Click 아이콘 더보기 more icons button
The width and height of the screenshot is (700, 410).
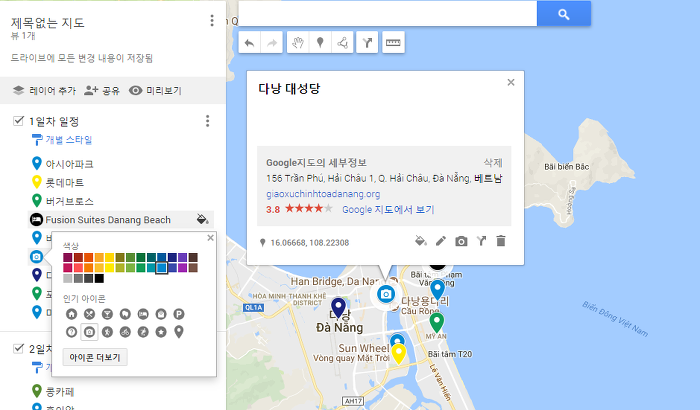[x=95, y=357]
